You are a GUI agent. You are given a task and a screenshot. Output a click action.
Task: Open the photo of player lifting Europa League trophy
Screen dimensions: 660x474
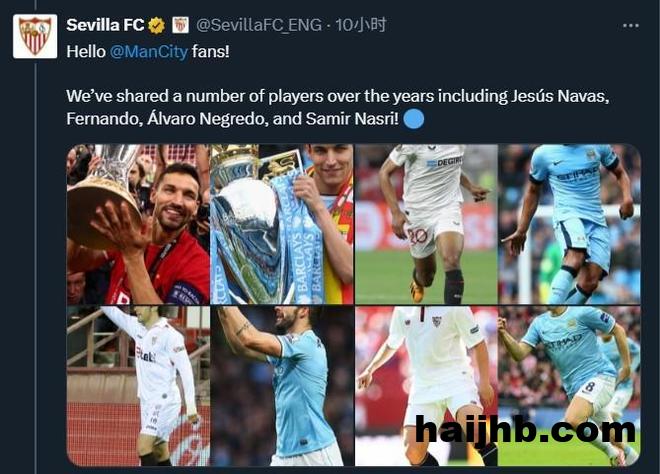(x=138, y=224)
